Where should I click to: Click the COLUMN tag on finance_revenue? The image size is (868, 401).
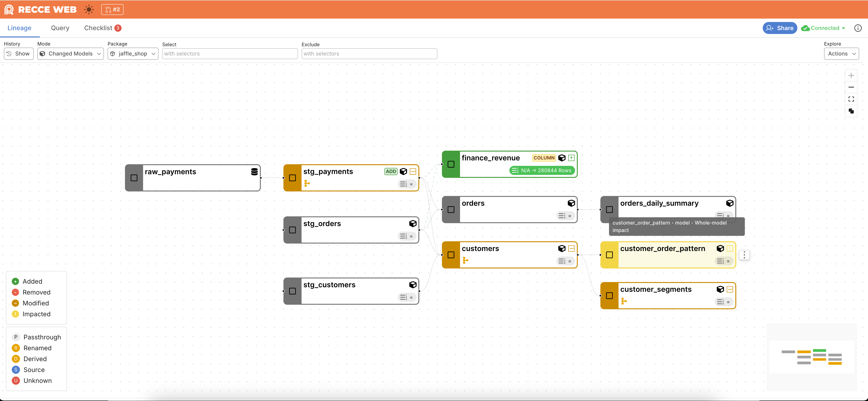pyautogui.click(x=544, y=158)
